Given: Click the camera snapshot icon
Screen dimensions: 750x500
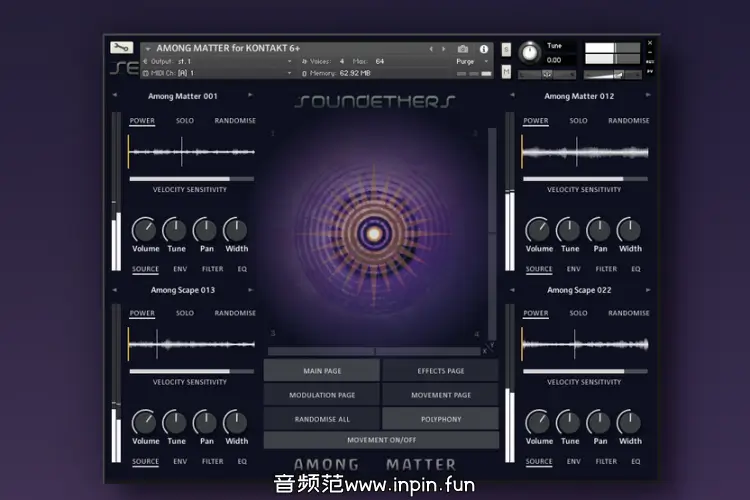Looking at the screenshot, I should pos(463,49).
